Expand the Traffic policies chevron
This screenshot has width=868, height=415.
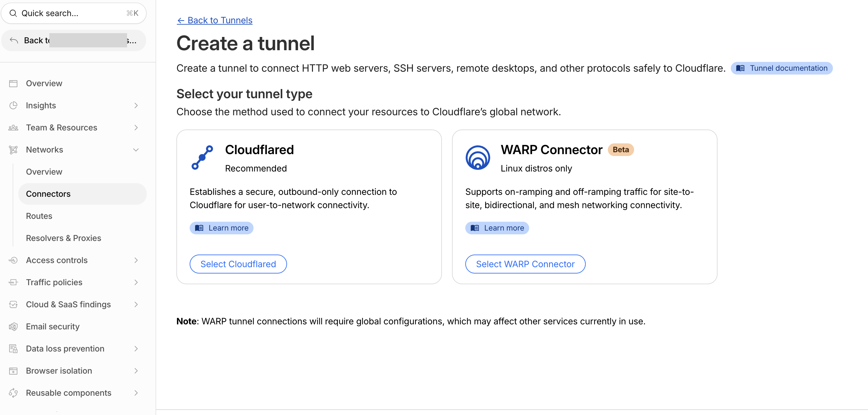[136, 282]
